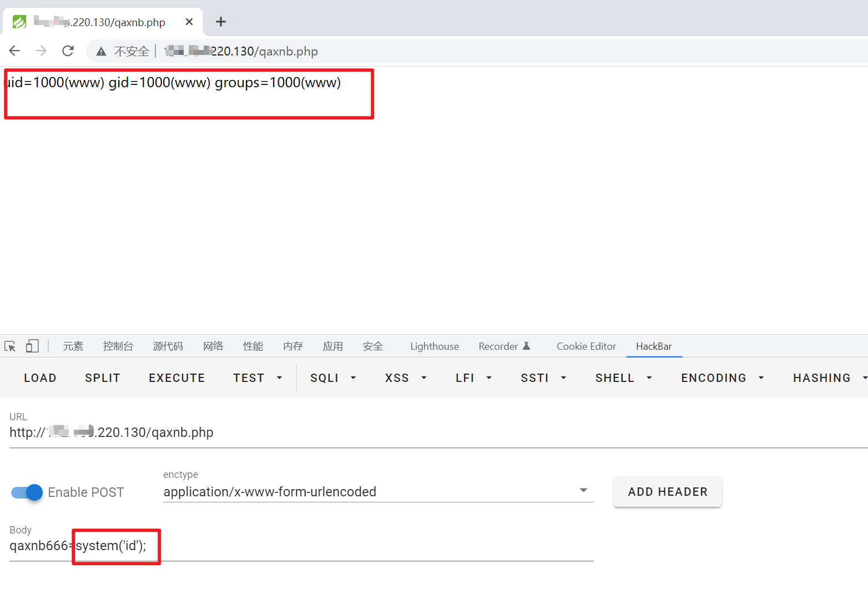Switch to the 应用 tab
Viewport: 868px width, 599px height.
[x=333, y=346]
